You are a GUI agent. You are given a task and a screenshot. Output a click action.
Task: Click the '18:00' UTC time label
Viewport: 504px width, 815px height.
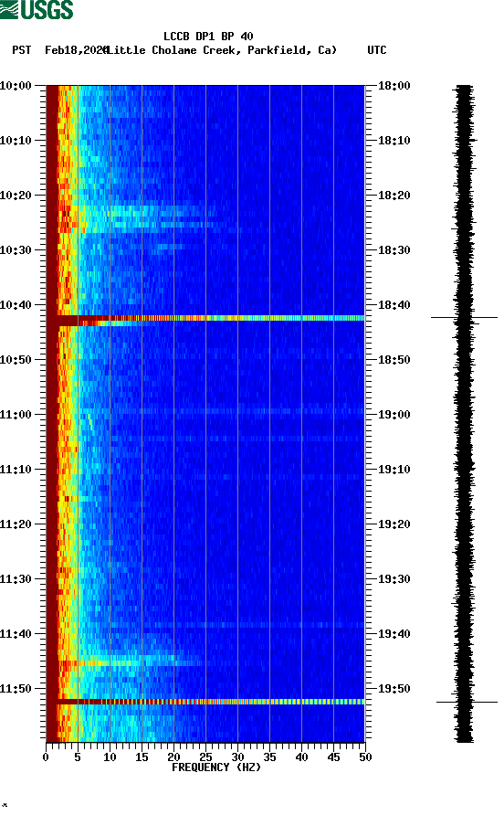point(394,85)
